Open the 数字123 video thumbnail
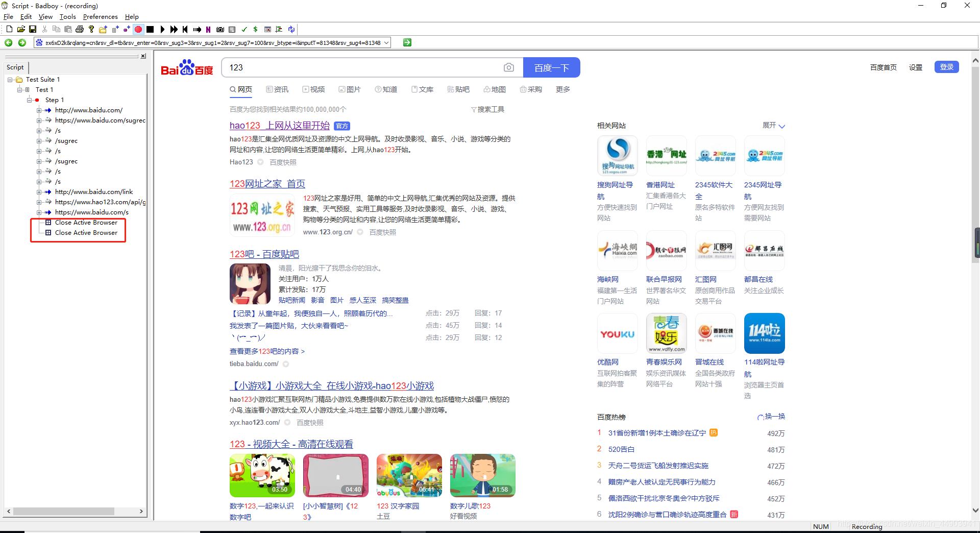980x533 pixels. [262, 475]
